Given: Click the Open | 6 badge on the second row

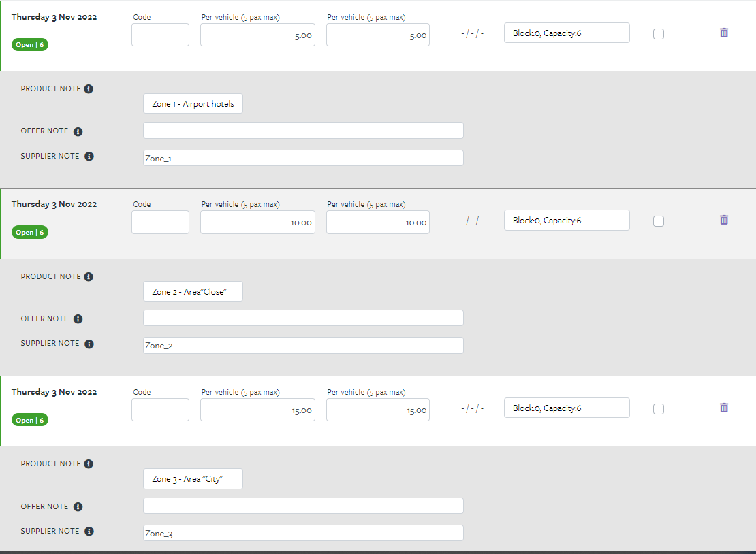Looking at the screenshot, I should (29, 232).
